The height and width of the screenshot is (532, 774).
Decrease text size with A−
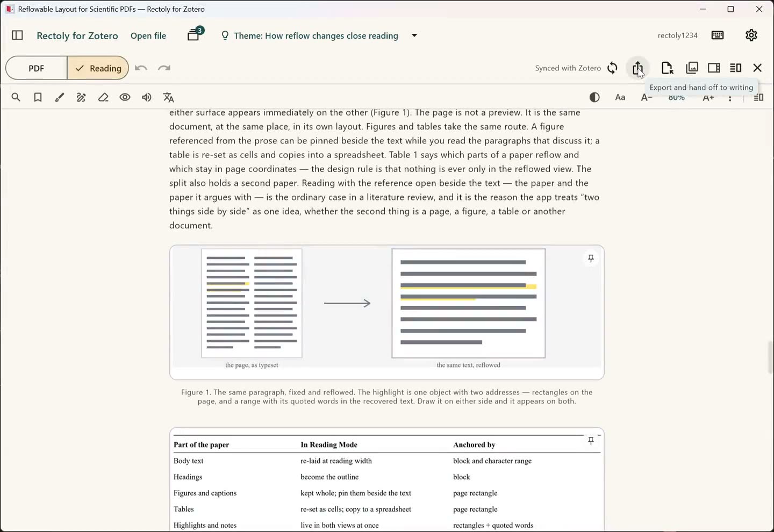(647, 97)
